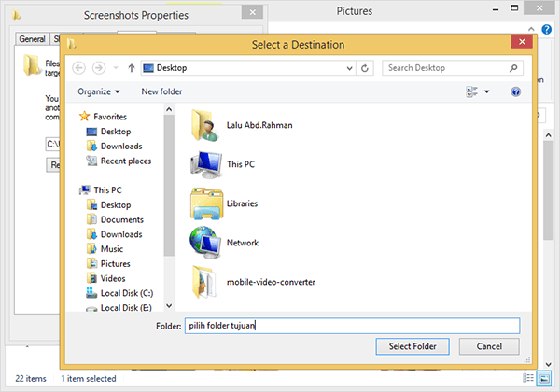Image resolution: width=560 pixels, height=392 pixels.
Task: Minimize the Pictures window
Action: point(496,9)
